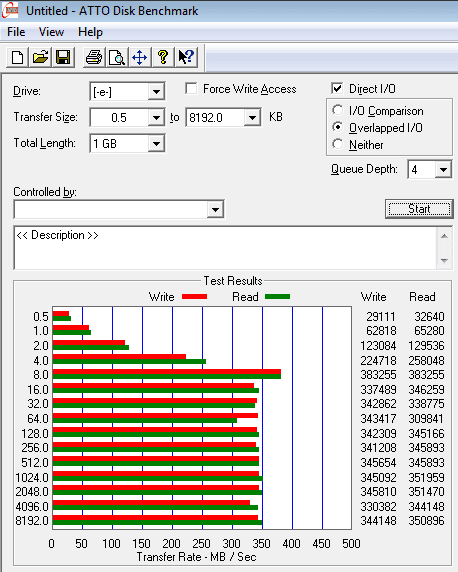Click inside the Description text box
Viewport: 458px width, 572px height.
coord(226,248)
